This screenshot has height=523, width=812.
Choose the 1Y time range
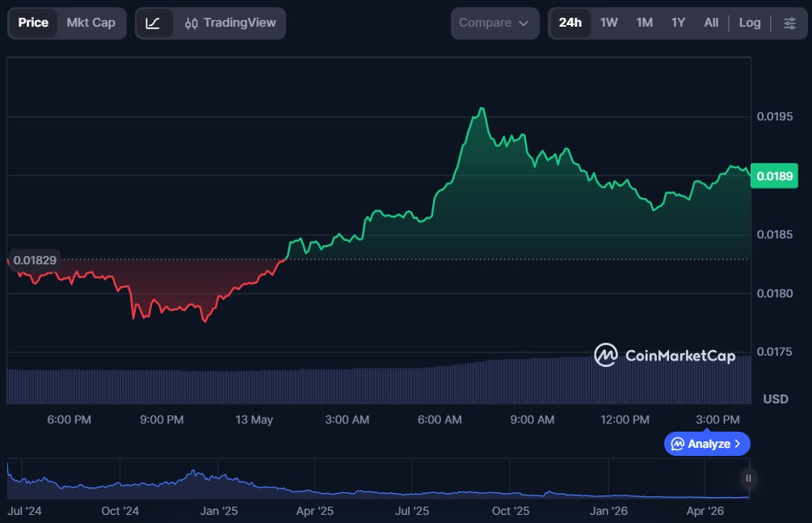[x=678, y=23]
